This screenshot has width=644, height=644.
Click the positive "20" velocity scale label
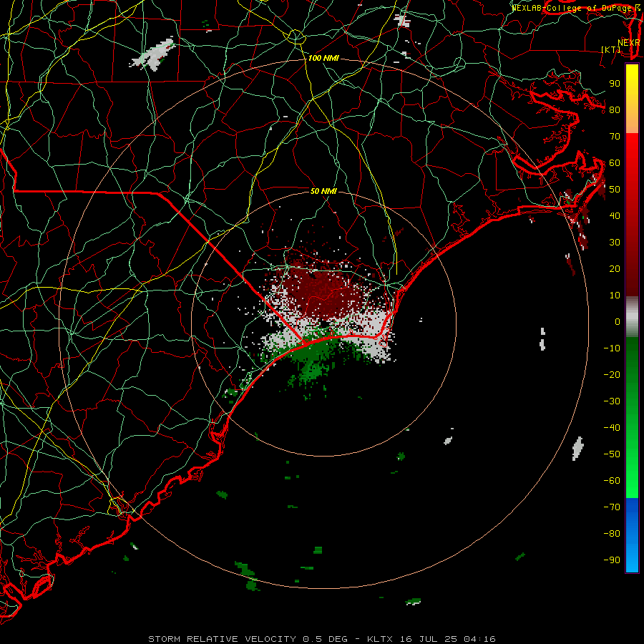tap(615, 269)
